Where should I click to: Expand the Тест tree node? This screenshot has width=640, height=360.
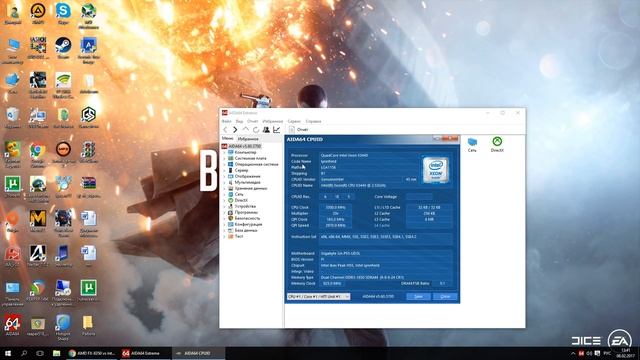pyautogui.click(x=224, y=236)
